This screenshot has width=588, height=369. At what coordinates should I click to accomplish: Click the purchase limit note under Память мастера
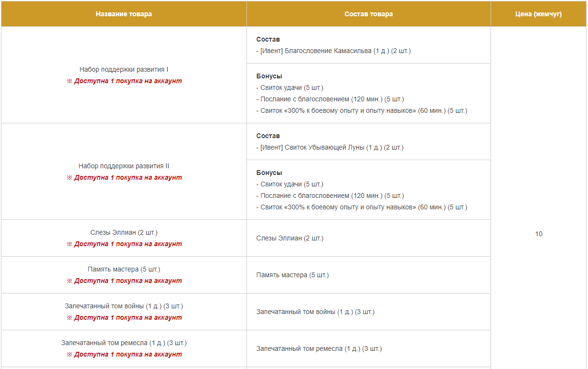coord(124,281)
